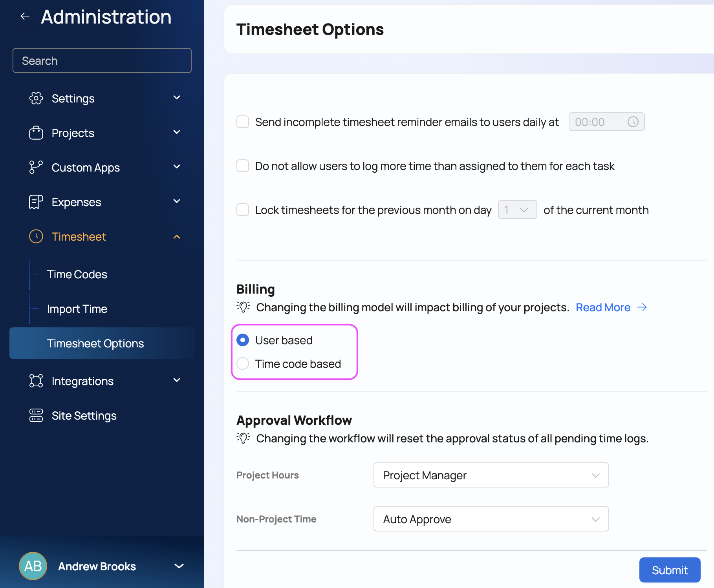714x588 pixels.
Task: Click the Custom Apps branch icon
Action: (x=36, y=167)
